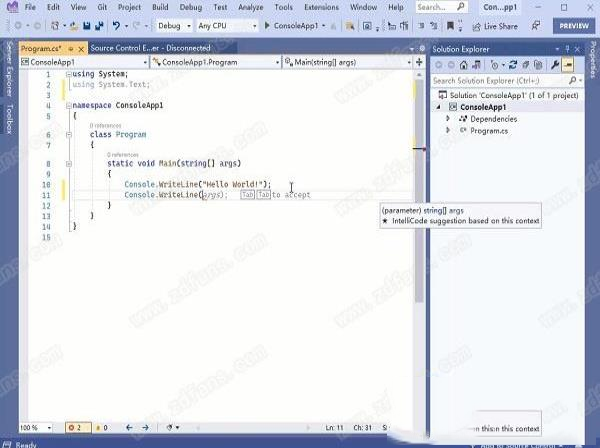This screenshot has height=448, width=600.
Task: Click the Show All Files icon
Action: click(x=536, y=63)
